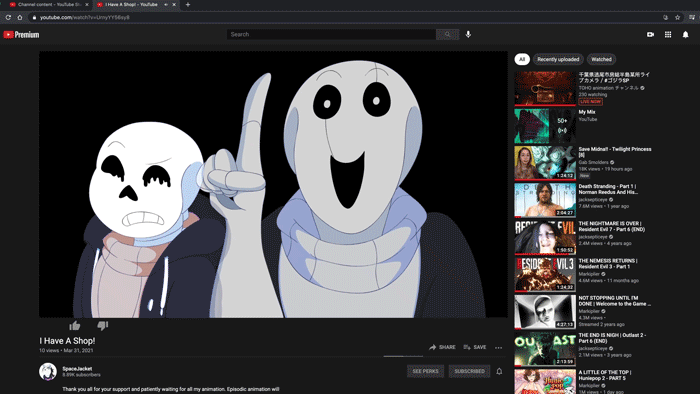Reload the page with browser refresh icon
700x394 pixels.
pyautogui.click(x=8, y=17)
